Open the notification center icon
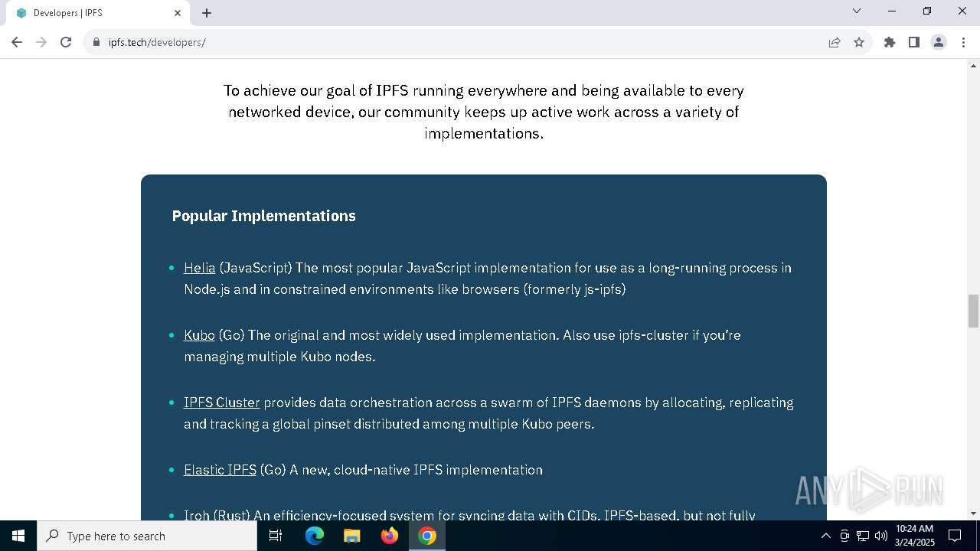 click(955, 536)
